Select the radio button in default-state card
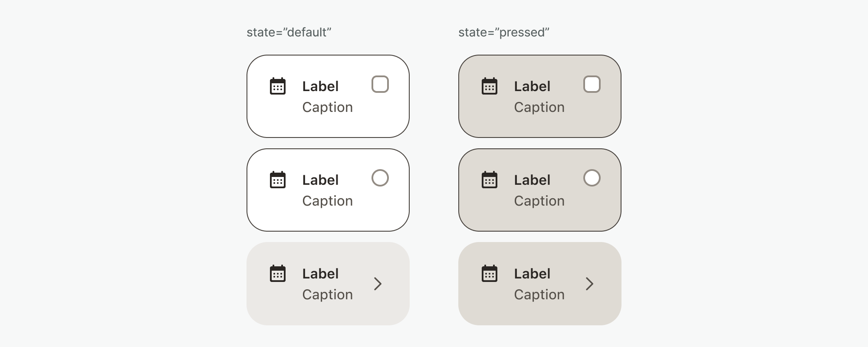The image size is (868, 347). click(x=380, y=178)
